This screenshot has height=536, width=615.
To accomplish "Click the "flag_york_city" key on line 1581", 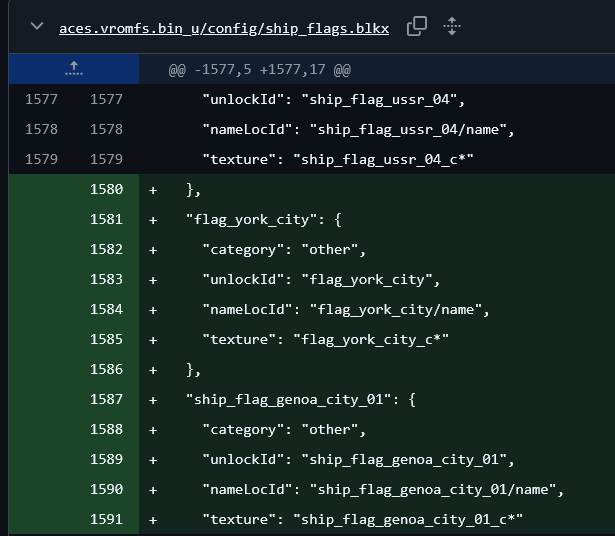I will [x=251, y=220].
